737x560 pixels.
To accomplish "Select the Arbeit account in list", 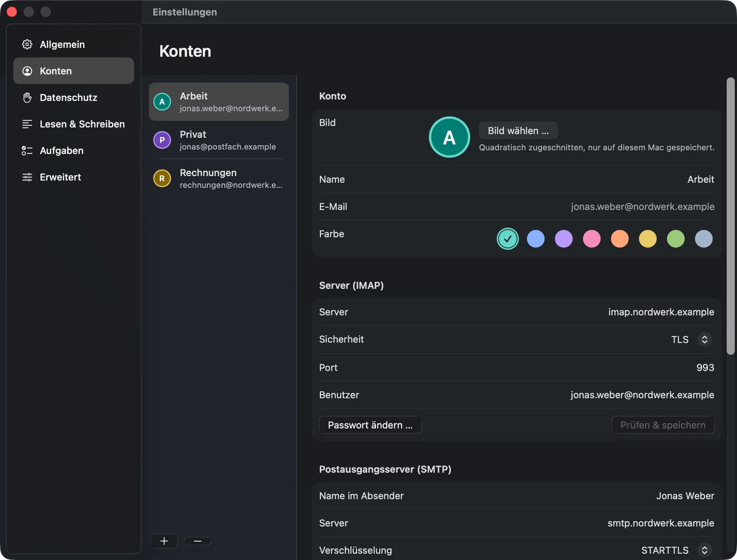I will [219, 102].
